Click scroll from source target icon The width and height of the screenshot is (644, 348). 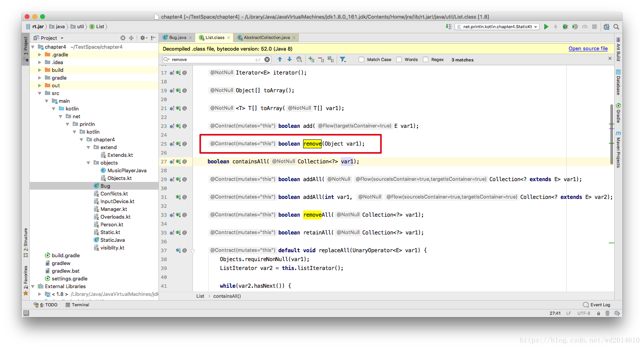[123, 38]
